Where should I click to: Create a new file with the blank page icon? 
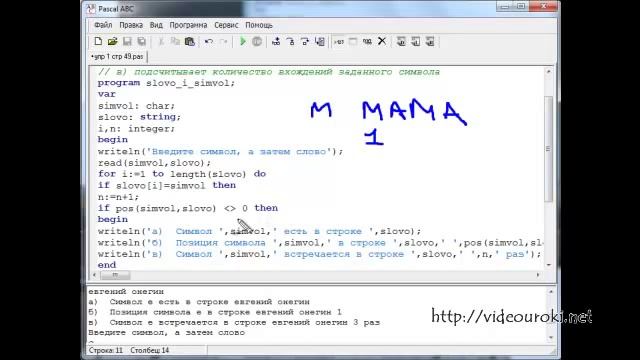(x=98, y=41)
